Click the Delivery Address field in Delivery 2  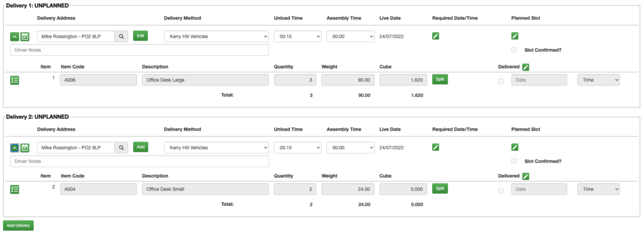pos(76,147)
